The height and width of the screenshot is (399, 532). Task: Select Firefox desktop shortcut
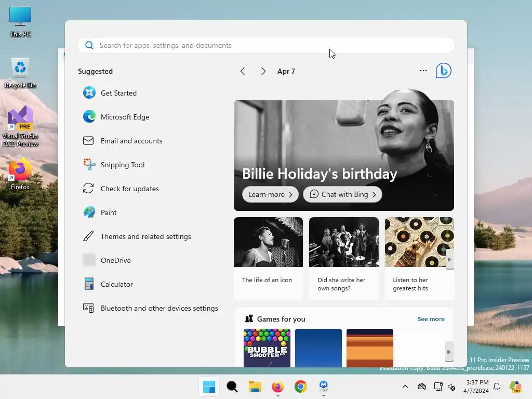pos(20,174)
